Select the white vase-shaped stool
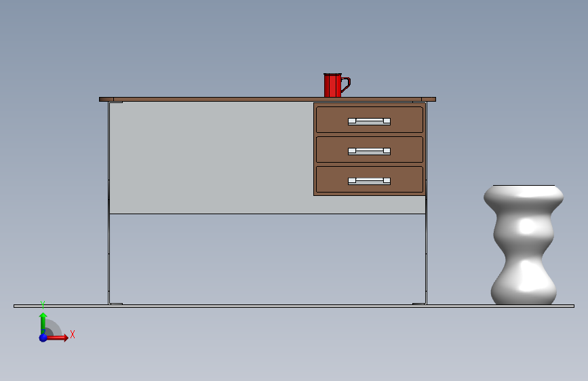Image resolution: width=588 pixels, height=381 pixels. pyautogui.click(x=524, y=245)
